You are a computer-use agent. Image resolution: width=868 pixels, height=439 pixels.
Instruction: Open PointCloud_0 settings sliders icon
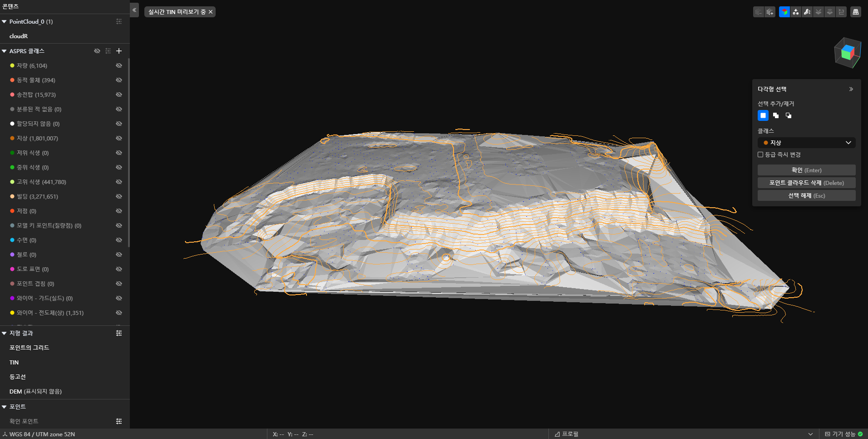tap(119, 21)
